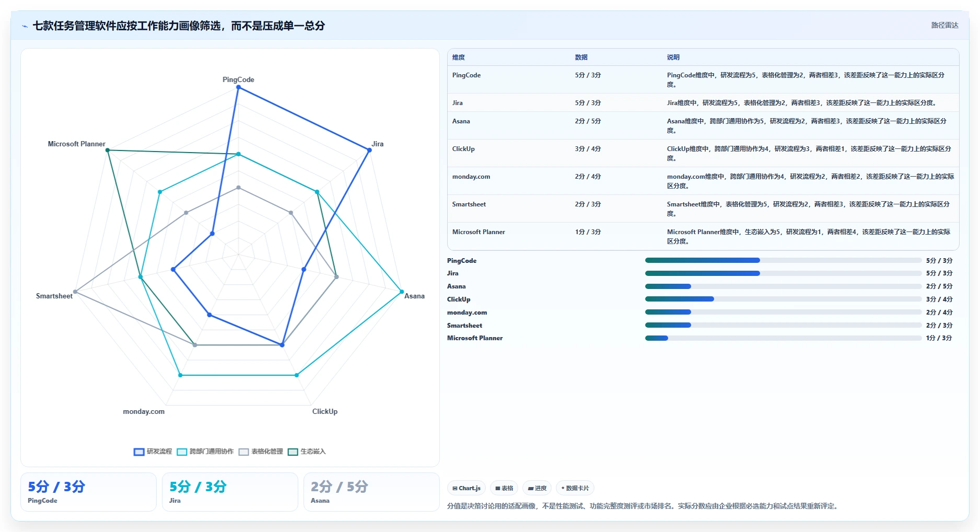The image size is (980, 532).
Task: Click the Microsoft Planner progress bar
Action: (783, 338)
